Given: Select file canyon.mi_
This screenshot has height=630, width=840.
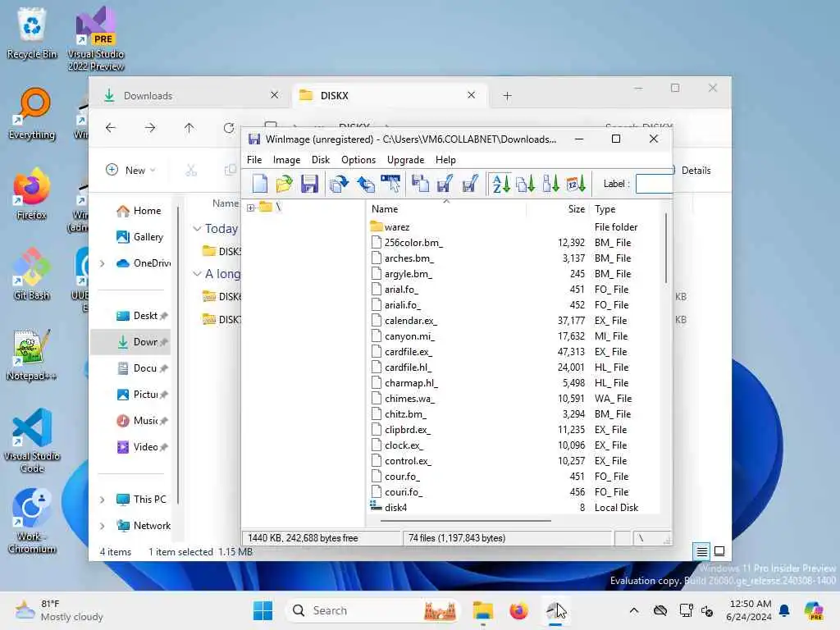Looking at the screenshot, I should [x=410, y=336].
